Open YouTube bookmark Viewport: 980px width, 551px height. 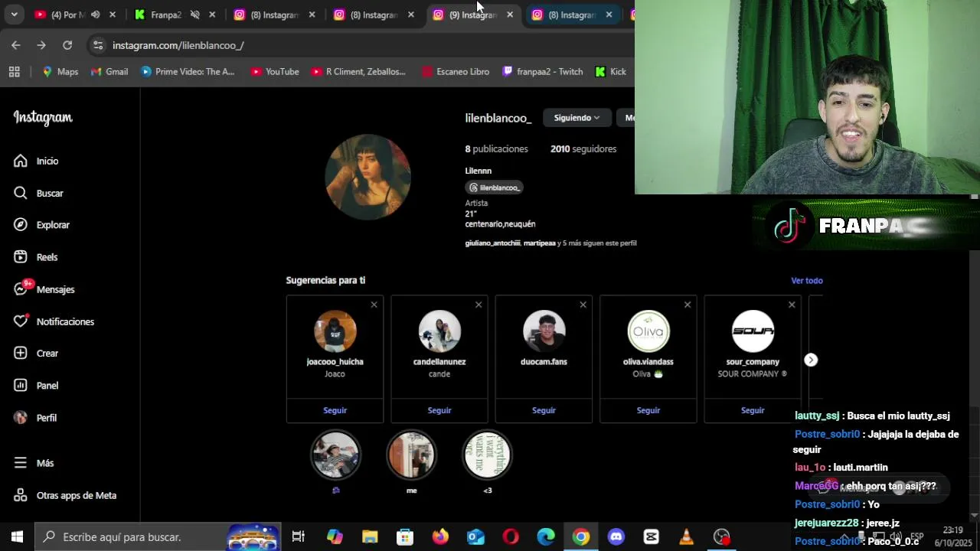pos(274,72)
